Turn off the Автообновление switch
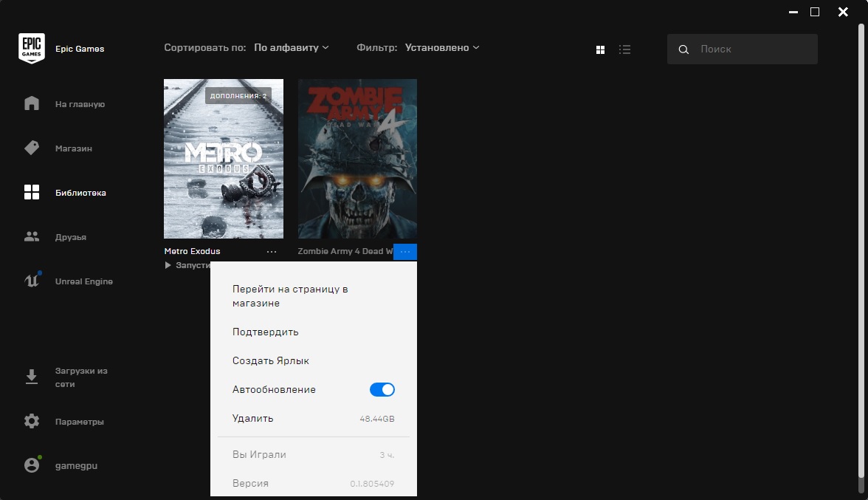This screenshot has height=500, width=868. (x=382, y=390)
